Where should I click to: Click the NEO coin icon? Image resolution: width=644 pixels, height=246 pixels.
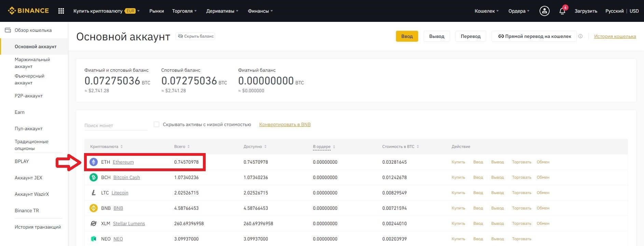pyautogui.click(x=94, y=239)
